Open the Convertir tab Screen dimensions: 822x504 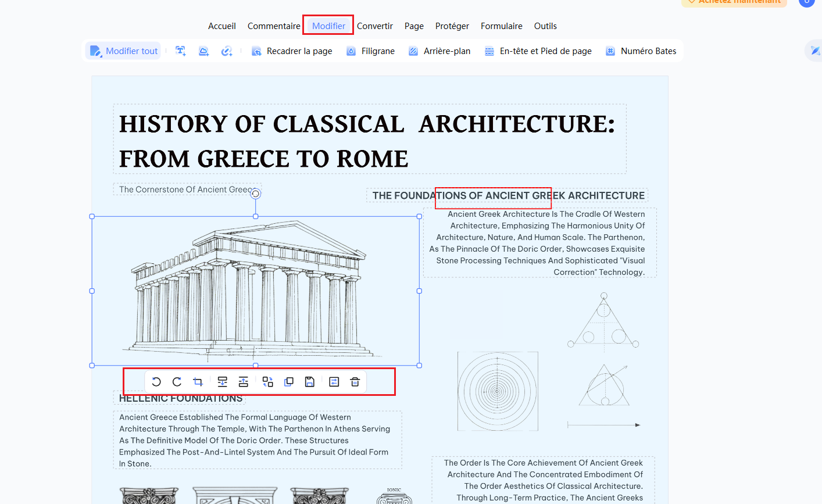click(x=375, y=26)
